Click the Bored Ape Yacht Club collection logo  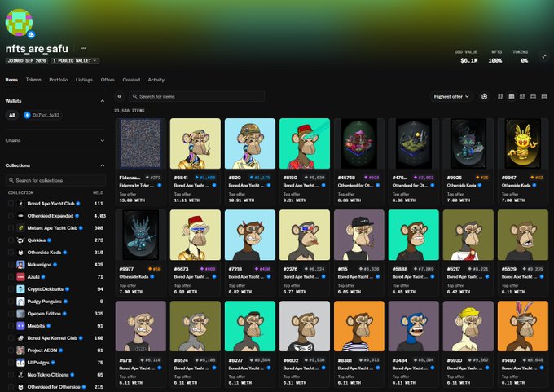[x=21, y=204]
